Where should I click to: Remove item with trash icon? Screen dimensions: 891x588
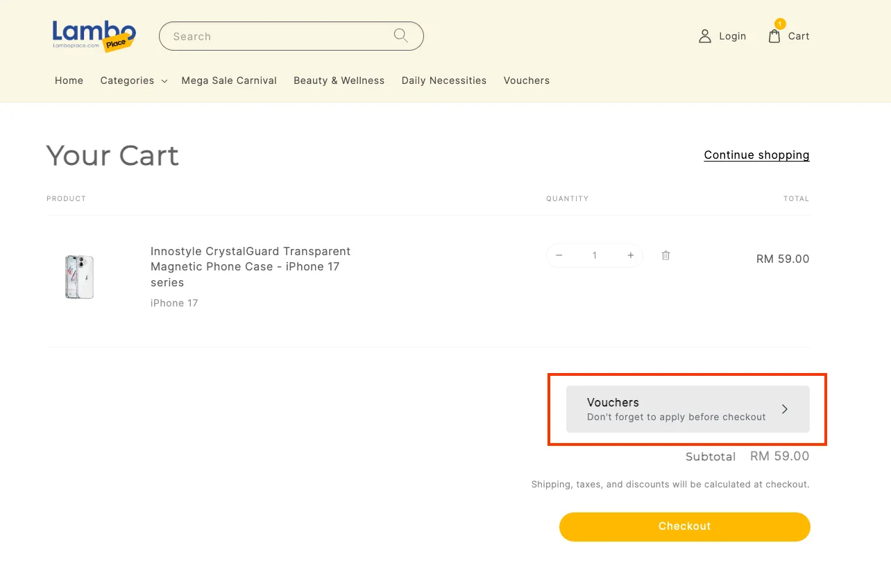tap(665, 255)
